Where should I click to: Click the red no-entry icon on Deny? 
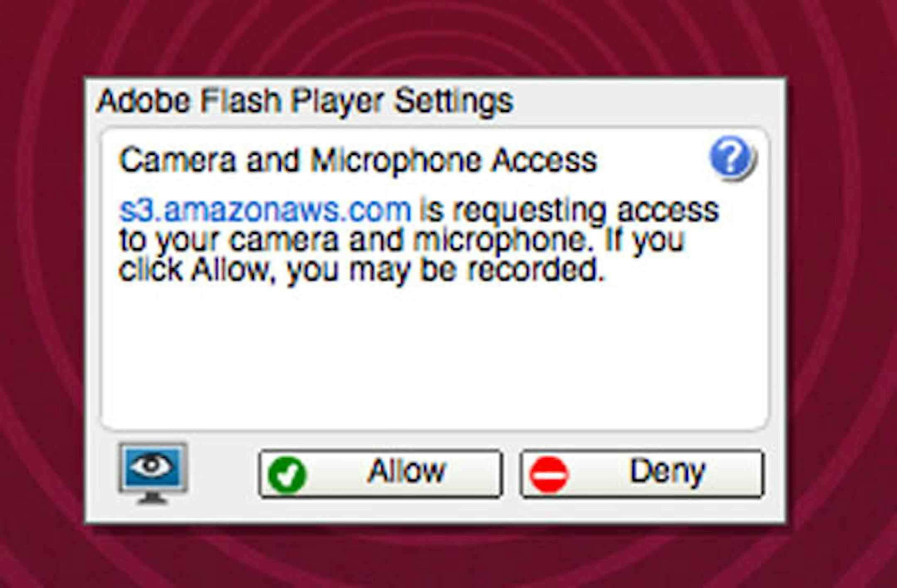point(549,474)
